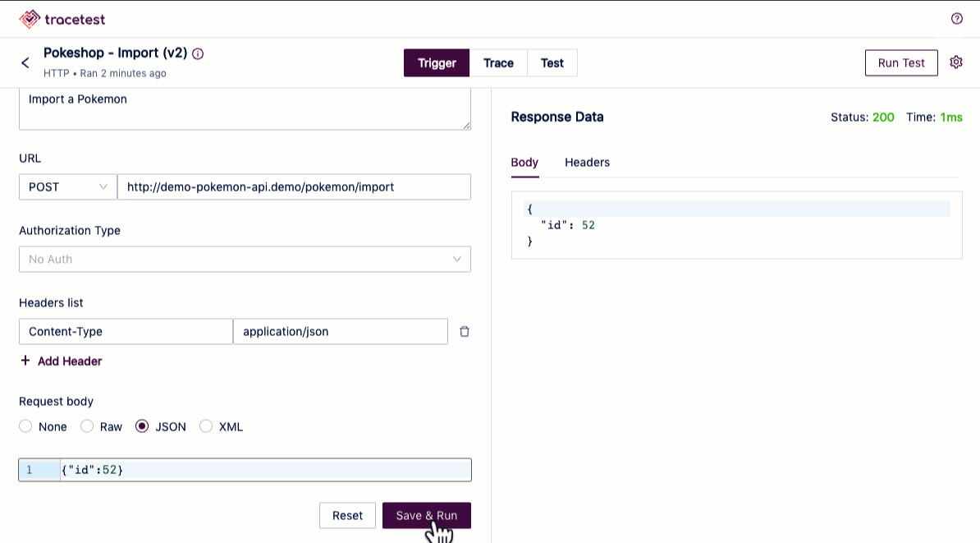
Task: Click the Pokeshop - Import (v2) title
Action: click(x=115, y=53)
